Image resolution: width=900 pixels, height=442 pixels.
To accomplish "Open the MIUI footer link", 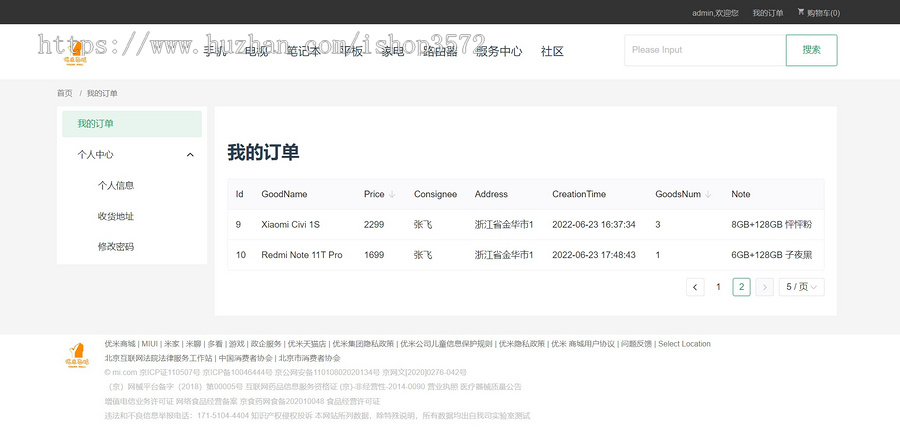I will tap(150, 344).
